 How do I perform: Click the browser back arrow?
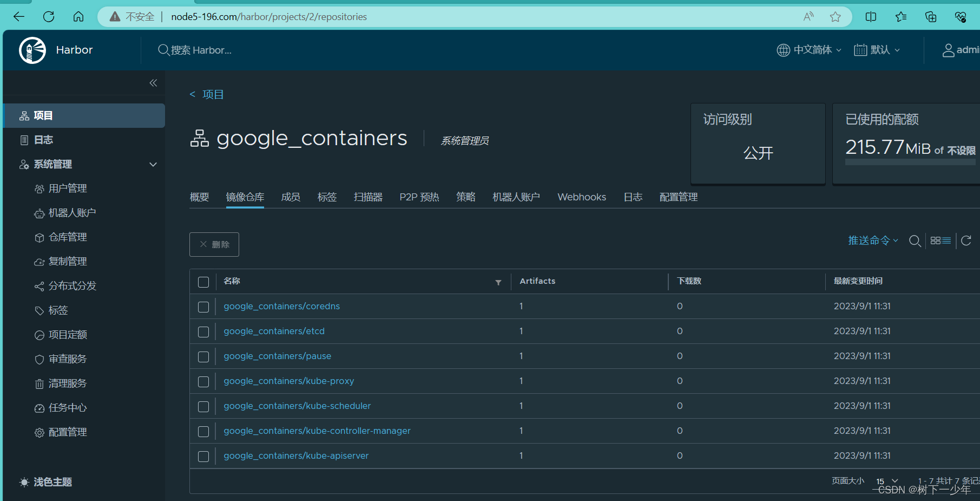coord(19,17)
